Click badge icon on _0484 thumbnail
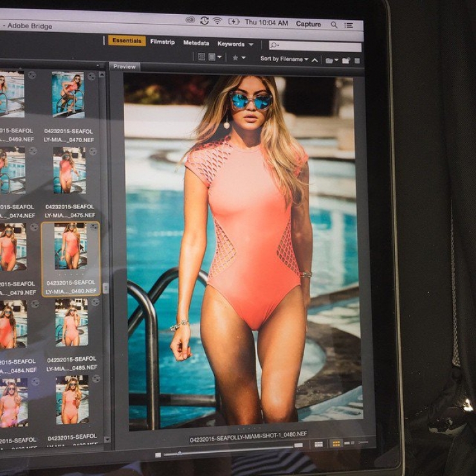 pyautogui.click(x=35, y=304)
